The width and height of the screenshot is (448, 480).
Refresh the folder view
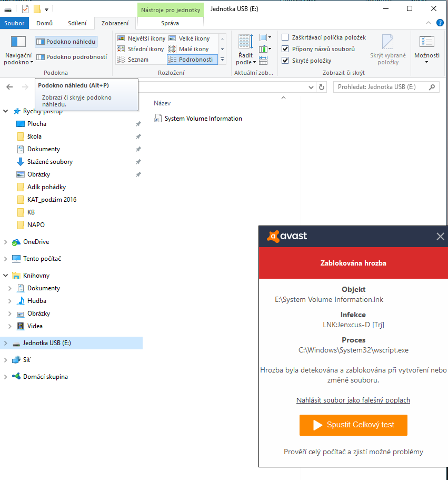(322, 87)
